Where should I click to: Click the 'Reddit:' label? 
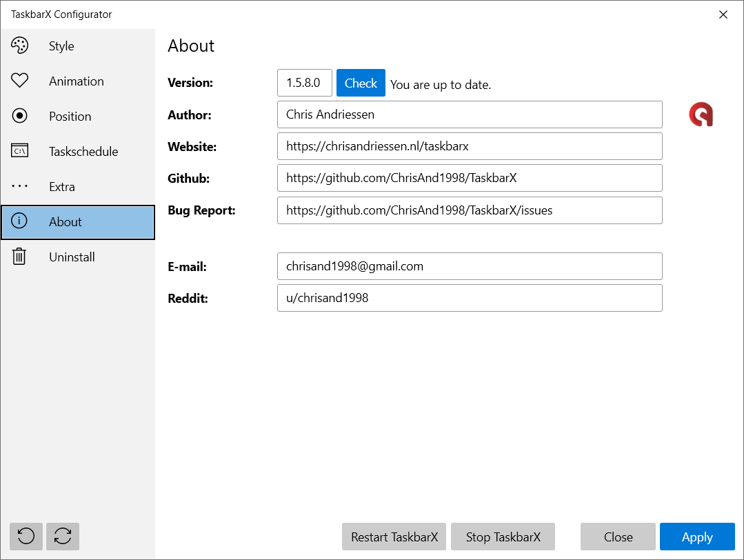coord(188,299)
